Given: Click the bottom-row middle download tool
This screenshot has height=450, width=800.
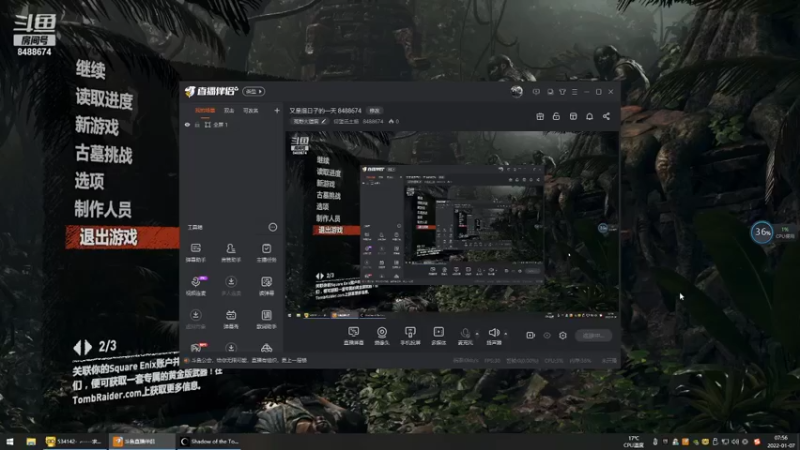Looking at the screenshot, I should (x=231, y=348).
